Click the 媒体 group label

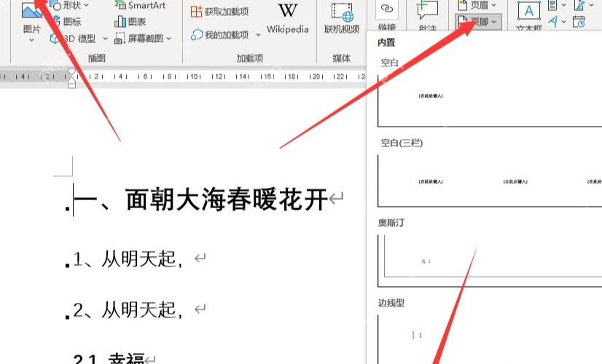341,58
